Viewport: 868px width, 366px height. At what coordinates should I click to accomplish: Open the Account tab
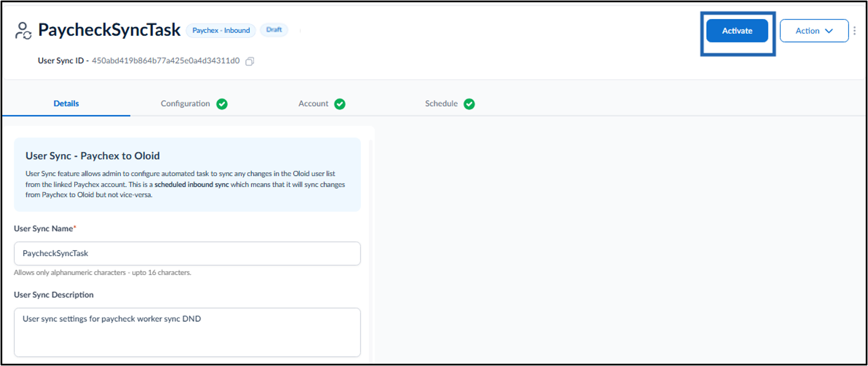pyautogui.click(x=314, y=104)
